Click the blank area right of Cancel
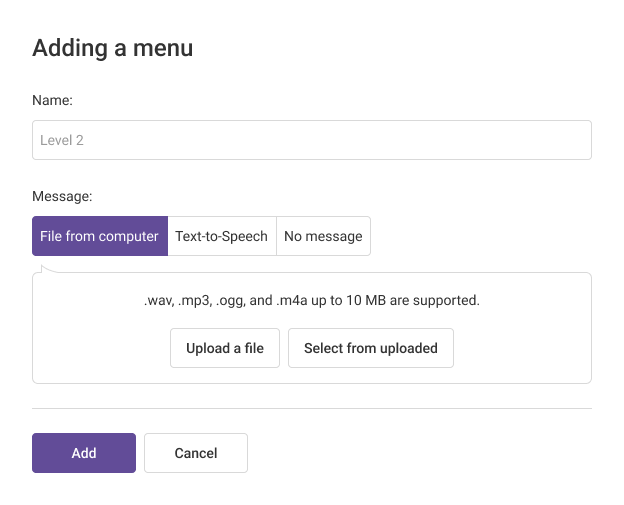Viewport: 624px width, 505px height. pos(420,453)
